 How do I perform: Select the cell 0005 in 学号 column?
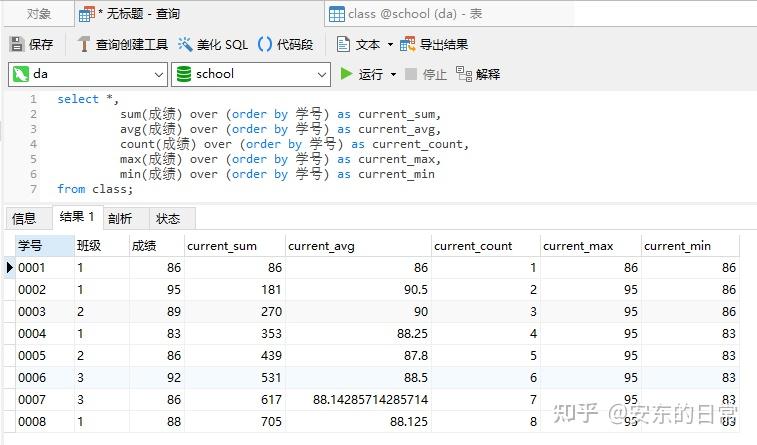click(44, 356)
